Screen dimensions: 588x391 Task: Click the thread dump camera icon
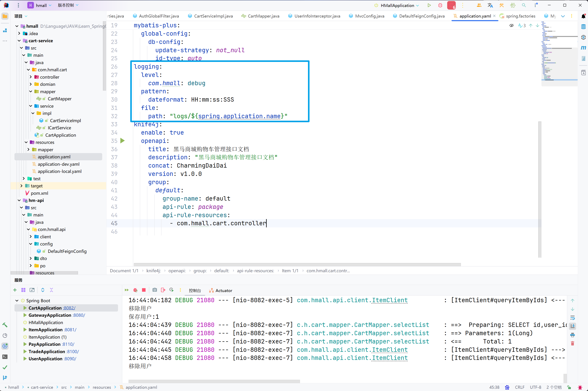[155, 290]
